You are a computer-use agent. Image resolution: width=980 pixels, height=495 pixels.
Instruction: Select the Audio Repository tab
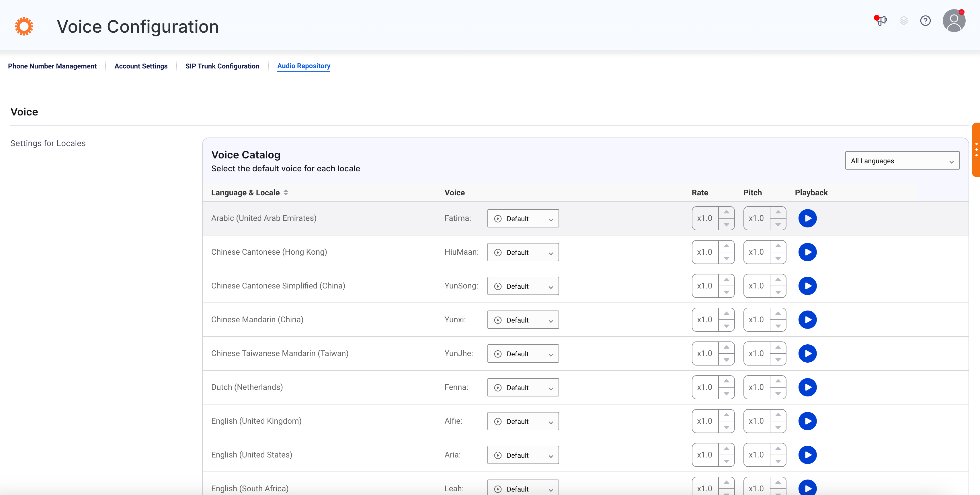point(304,66)
